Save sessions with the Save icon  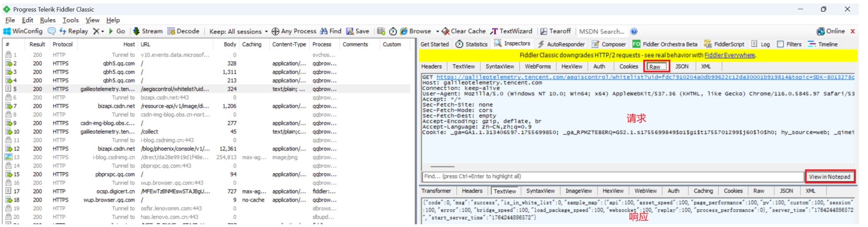coord(358,31)
